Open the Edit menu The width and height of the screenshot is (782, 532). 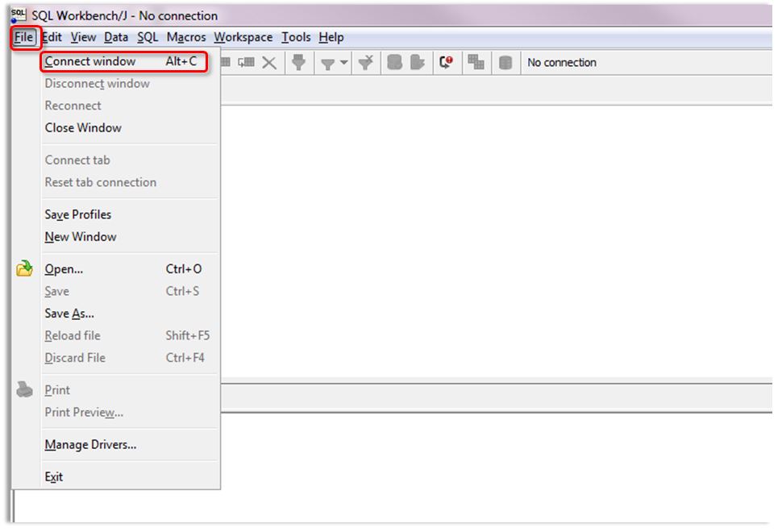pyautogui.click(x=52, y=37)
